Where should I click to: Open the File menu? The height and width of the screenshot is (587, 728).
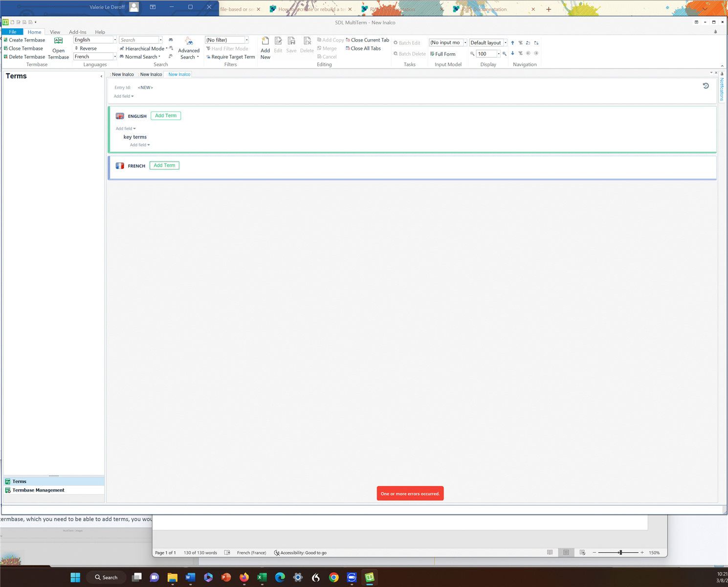point(13,32)
